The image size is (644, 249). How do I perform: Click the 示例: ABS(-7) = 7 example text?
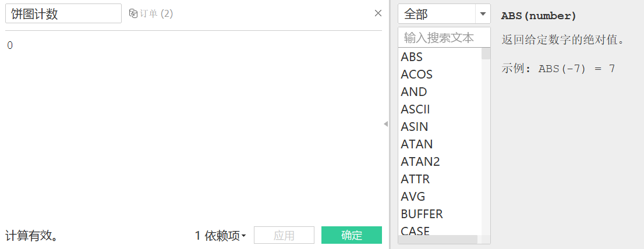(x=558, y=69)
